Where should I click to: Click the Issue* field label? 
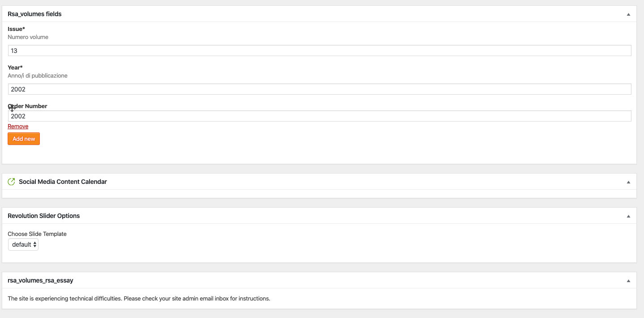click(16, 29)
